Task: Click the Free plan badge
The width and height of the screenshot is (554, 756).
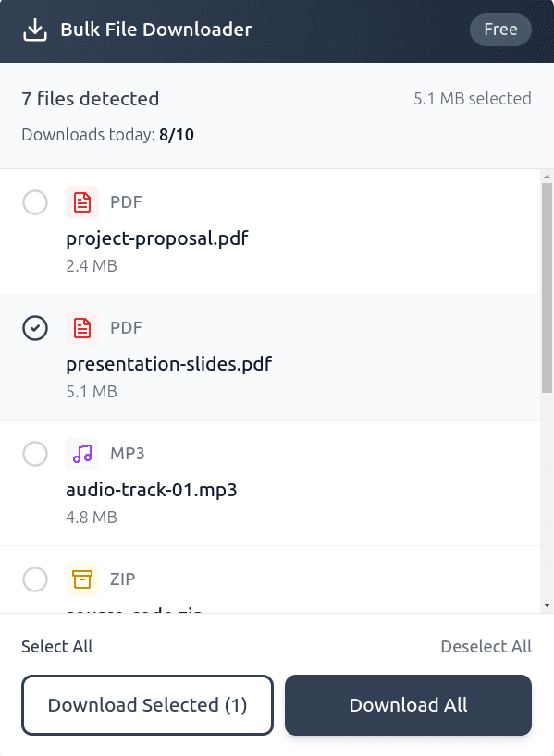Action: pyautogui.click(x=500, y=29)
